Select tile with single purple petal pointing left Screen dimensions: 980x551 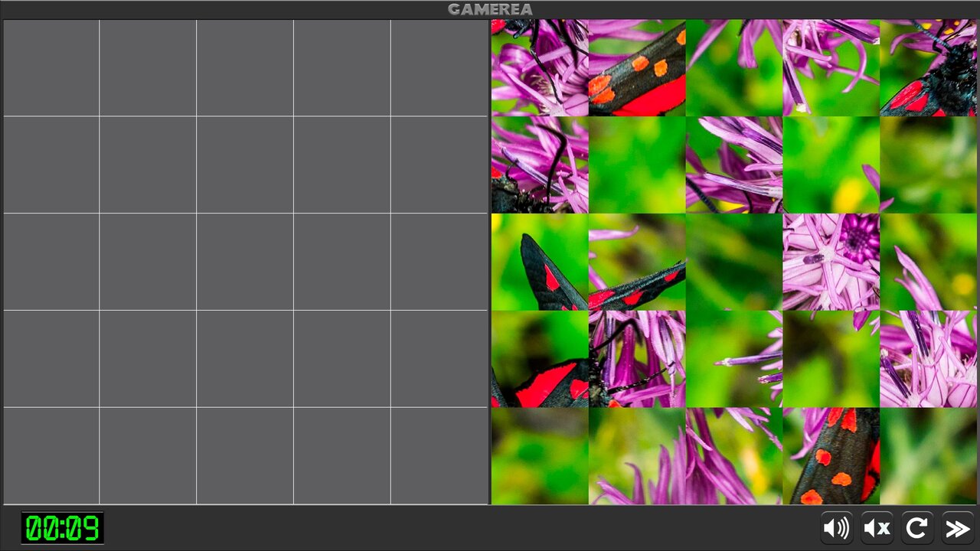tap(734, 359)
